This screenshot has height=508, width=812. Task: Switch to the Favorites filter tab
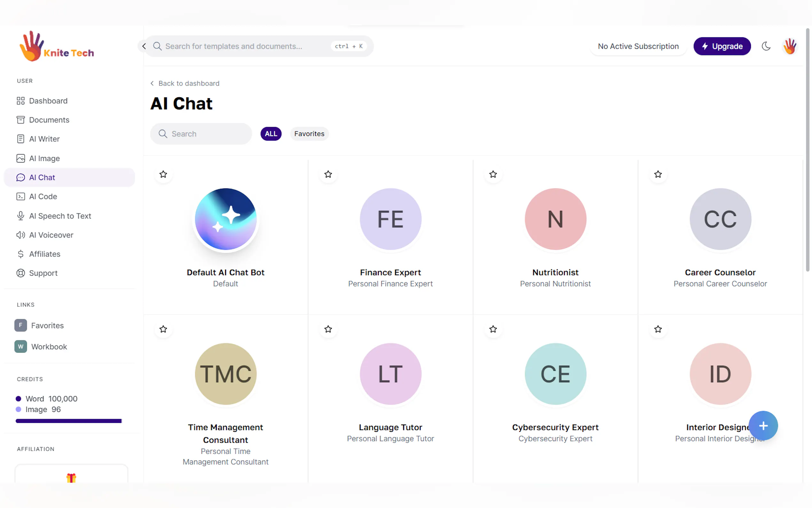(309, 134)
